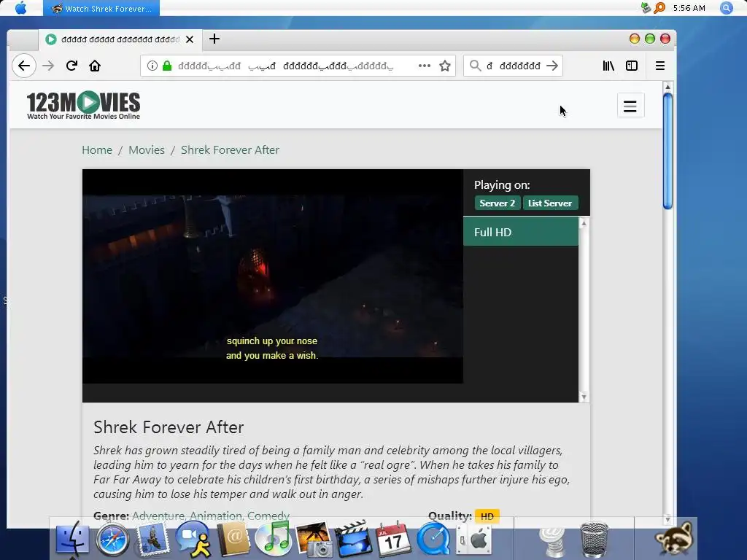Open the List Server button
The width and height of the screenshot is (747, 560).
(x=550, y=203)
